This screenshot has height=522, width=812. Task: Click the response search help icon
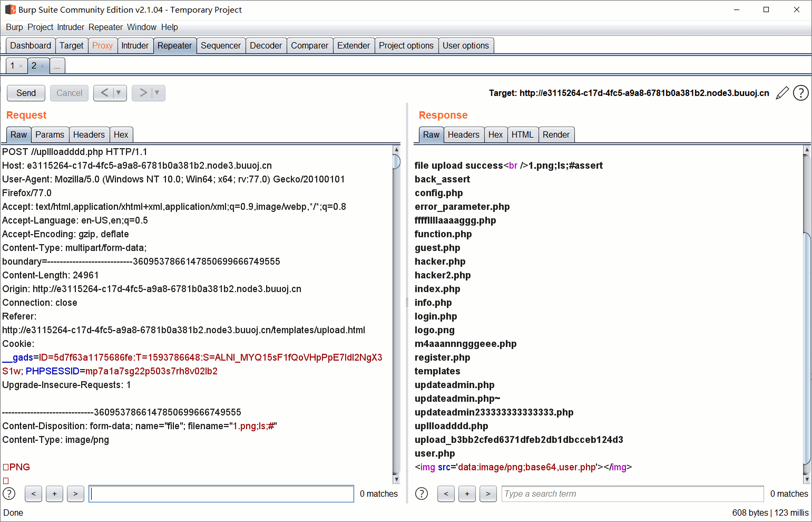click(422, 494)
